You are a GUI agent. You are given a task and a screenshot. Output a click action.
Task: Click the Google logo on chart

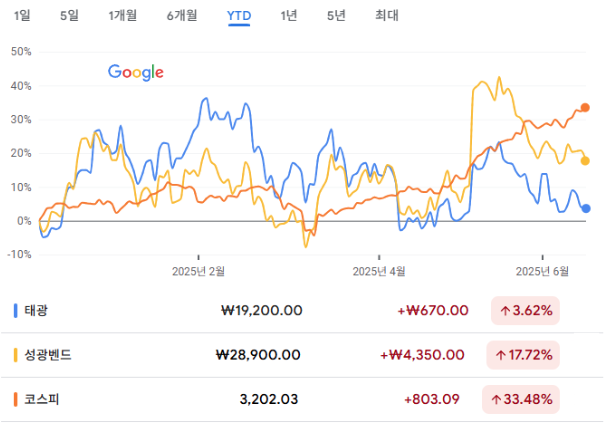pyautogui.click(x=136, y=72)
